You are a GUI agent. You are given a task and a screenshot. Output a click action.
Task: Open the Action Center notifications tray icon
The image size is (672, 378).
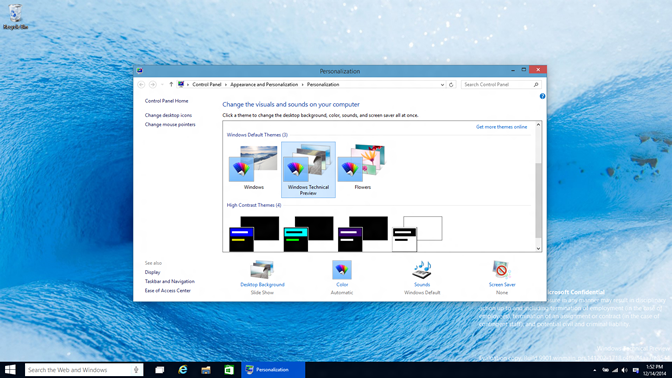coord(636,370)
